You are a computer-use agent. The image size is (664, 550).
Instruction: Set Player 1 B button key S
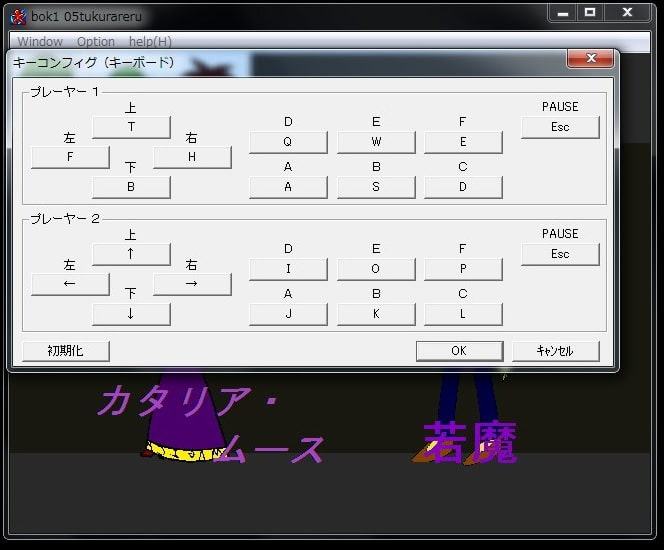click(x=376, y=187)
